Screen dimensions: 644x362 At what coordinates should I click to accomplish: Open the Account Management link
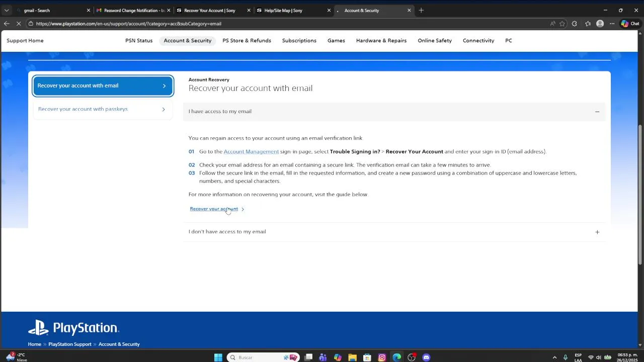(251, 151)
